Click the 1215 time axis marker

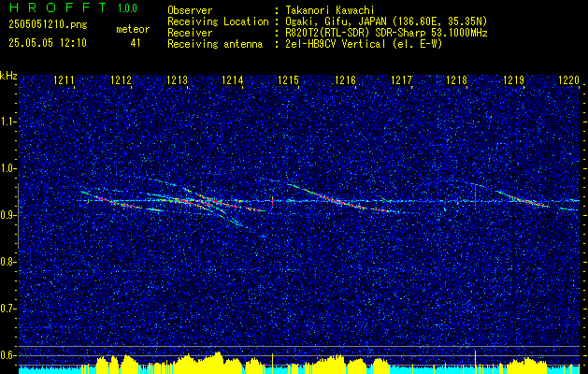click(289, 80)
